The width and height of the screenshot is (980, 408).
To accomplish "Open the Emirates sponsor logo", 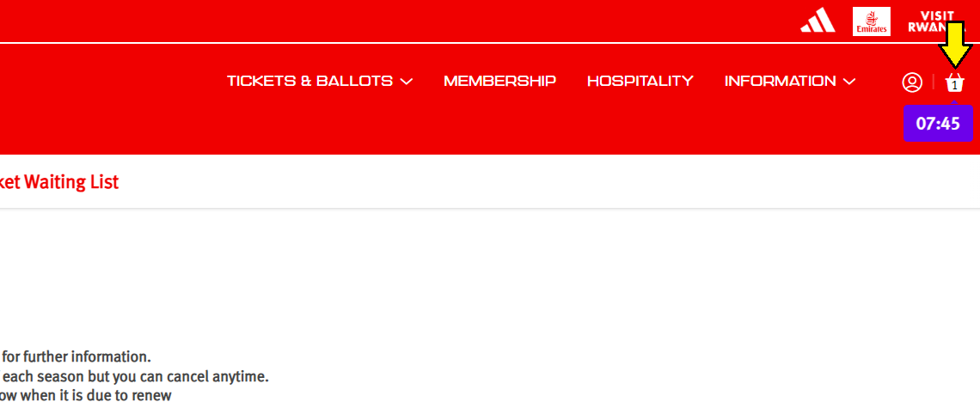I will tap(871, 21).
